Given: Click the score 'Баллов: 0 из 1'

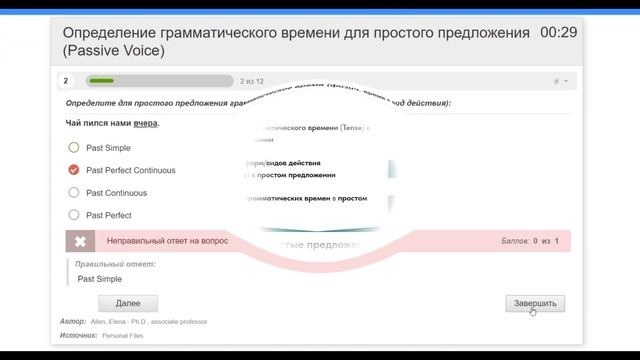Looking at the screenshot, I should (530, 241).
